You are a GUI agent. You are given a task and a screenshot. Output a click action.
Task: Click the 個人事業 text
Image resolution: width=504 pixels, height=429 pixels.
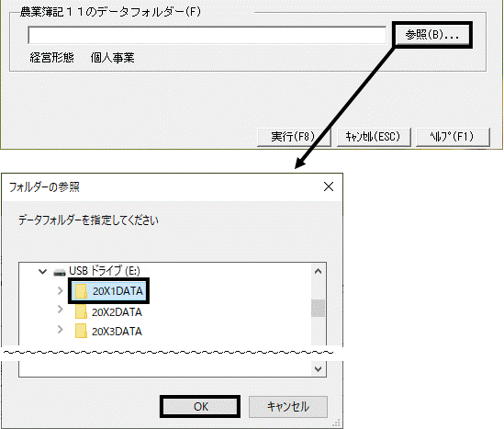point(113,58)
